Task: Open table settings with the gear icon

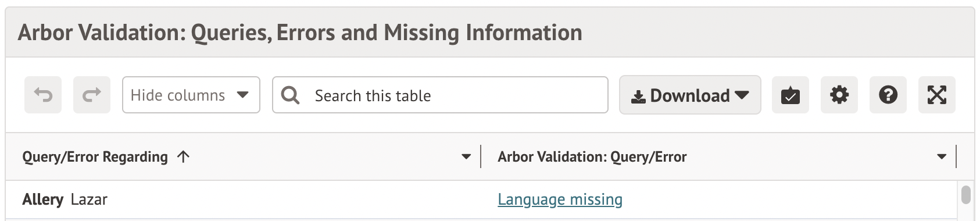Action: pos(839,95)
